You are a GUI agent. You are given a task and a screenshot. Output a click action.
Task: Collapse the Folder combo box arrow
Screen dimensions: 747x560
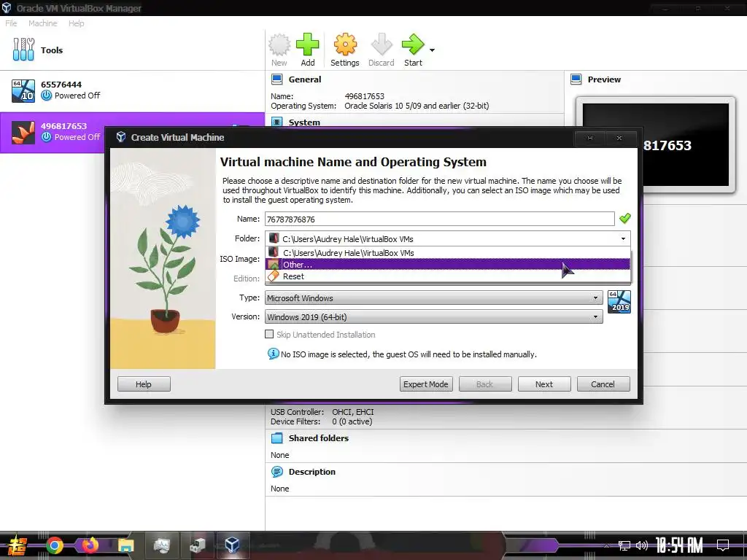(x=623, y=238)
